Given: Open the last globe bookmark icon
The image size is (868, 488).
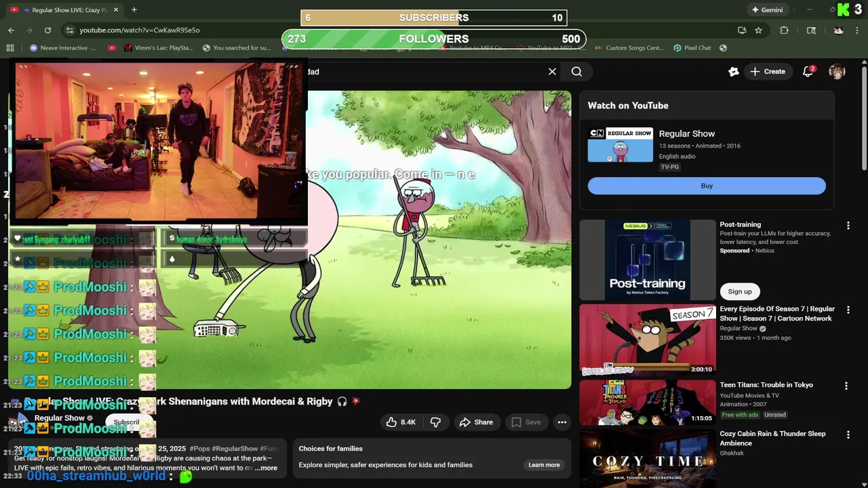Looking at the screenshot, I should click(723, 47).
